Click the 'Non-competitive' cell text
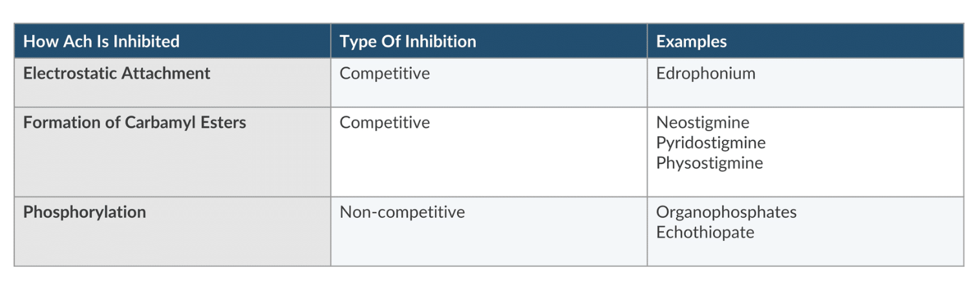This screenshot has width=980, height=283. 402,213
